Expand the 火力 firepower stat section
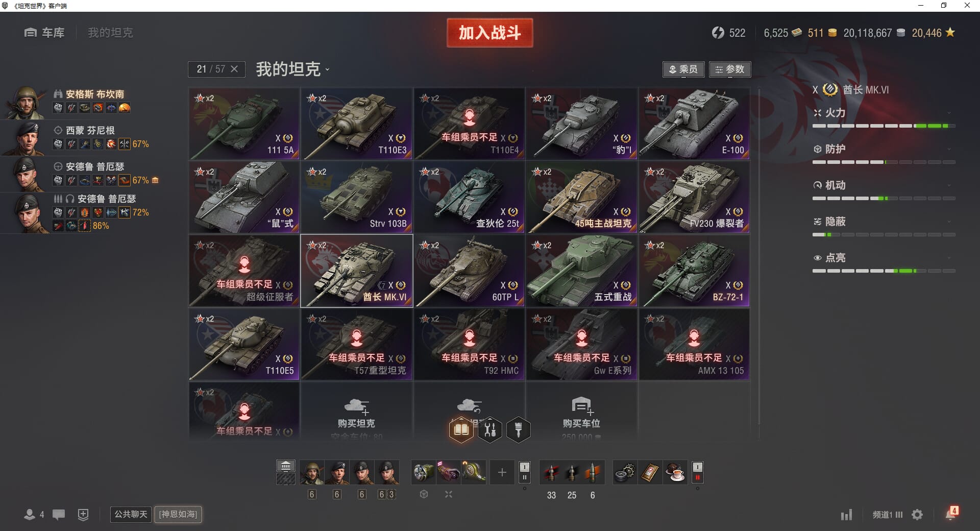This screenshot has height=531, width=980. tap(884, 113)
